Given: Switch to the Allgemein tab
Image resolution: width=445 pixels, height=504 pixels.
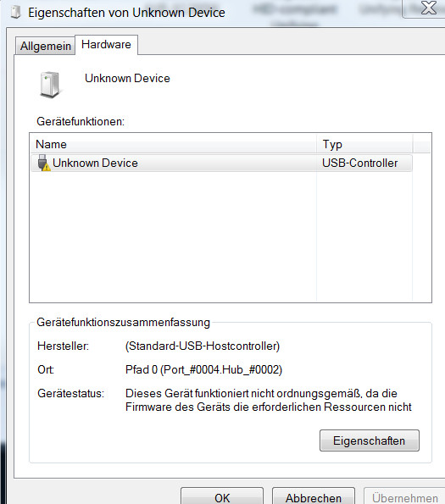Looking at the screenshot, I should [x=45, y=46].
